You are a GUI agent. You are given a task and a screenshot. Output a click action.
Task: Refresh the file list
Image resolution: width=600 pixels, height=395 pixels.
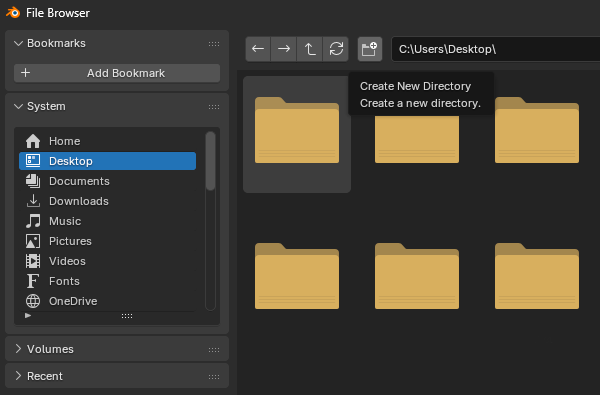(x=336, y=49)
